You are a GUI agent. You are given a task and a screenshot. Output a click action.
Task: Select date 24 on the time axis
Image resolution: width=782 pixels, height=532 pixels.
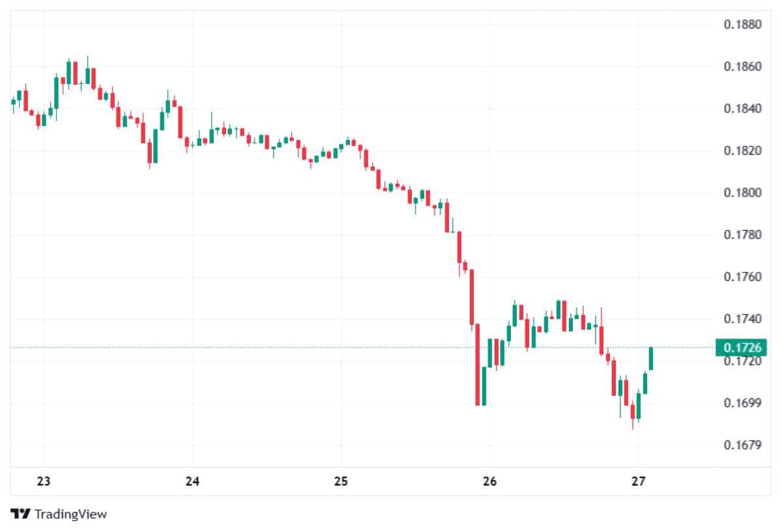[x=192, y=482]
